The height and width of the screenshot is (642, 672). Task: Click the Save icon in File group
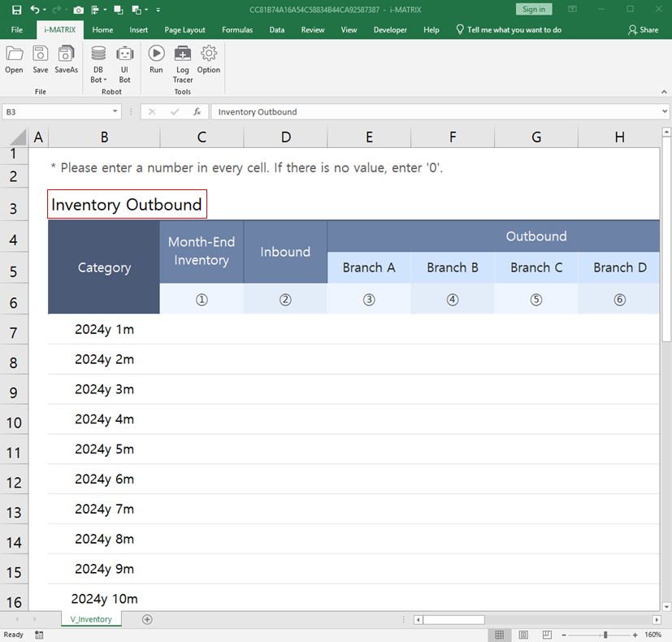point(40,59)
